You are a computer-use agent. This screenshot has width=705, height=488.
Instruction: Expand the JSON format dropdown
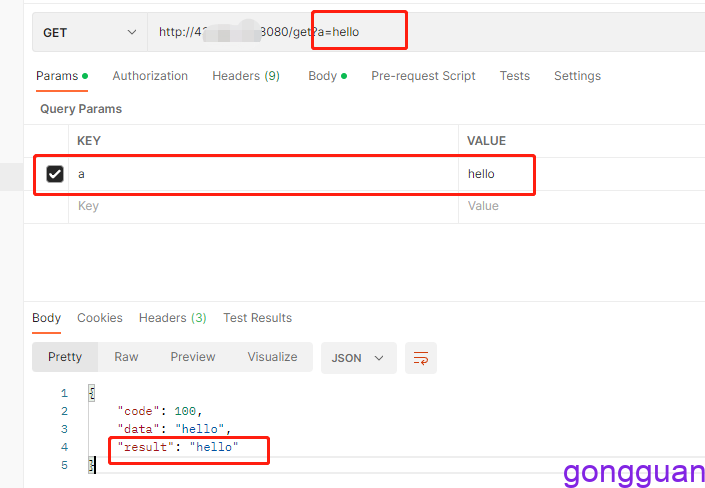[x=358, y=357]
